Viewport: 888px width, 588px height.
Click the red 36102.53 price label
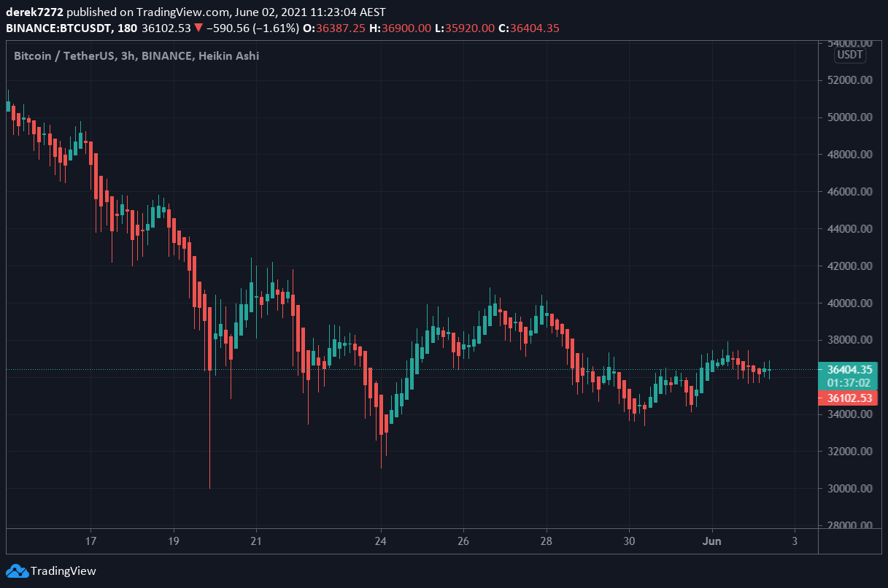pos(848,398)
